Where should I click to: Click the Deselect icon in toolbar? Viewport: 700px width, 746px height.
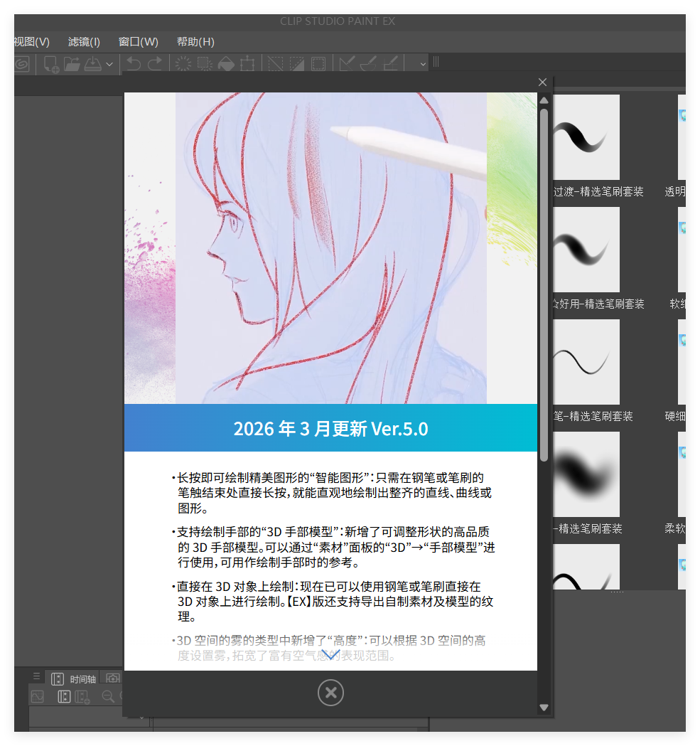click(x=275, y=64)
